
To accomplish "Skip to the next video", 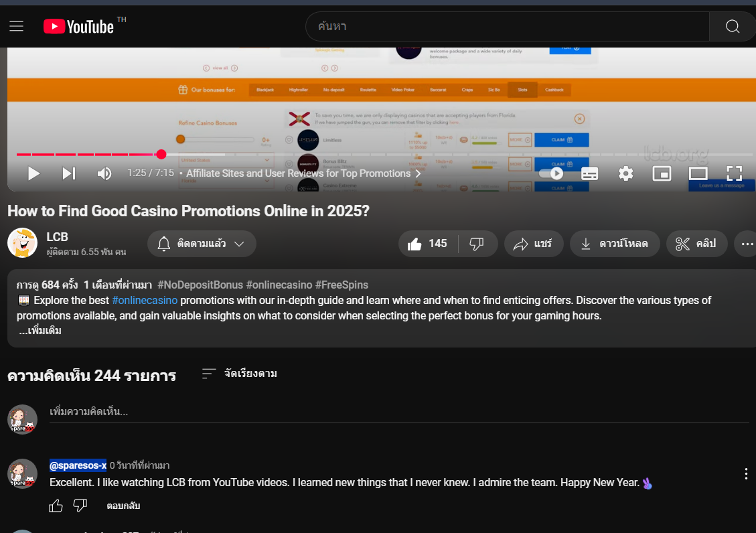I will point(69,173).
